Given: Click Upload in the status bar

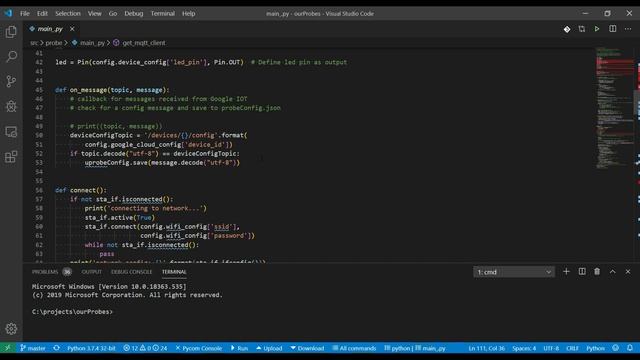Looking at the screenshot, I should pyautogui.click(x=269, y=348).
